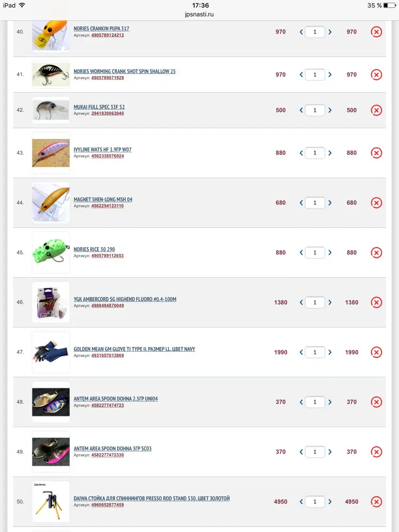The height and width of the screenshot is (532, 399).
Task: Increase quantity of YGK AMBERCORD fluoro line
Action: click(x=330, y=302)
